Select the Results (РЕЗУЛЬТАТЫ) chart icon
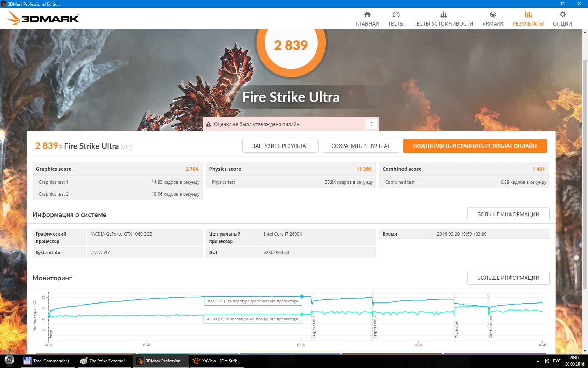 click(528, 15)
